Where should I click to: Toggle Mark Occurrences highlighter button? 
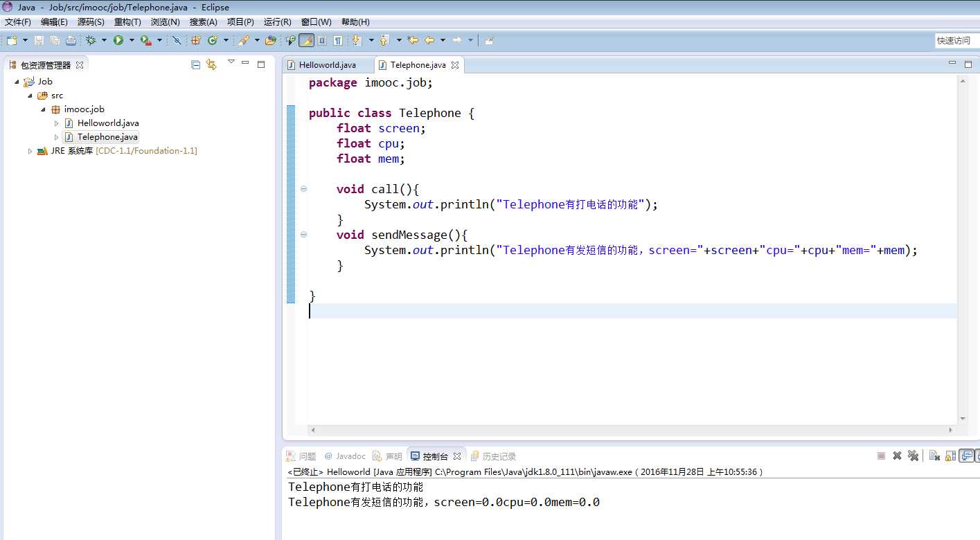306,40
